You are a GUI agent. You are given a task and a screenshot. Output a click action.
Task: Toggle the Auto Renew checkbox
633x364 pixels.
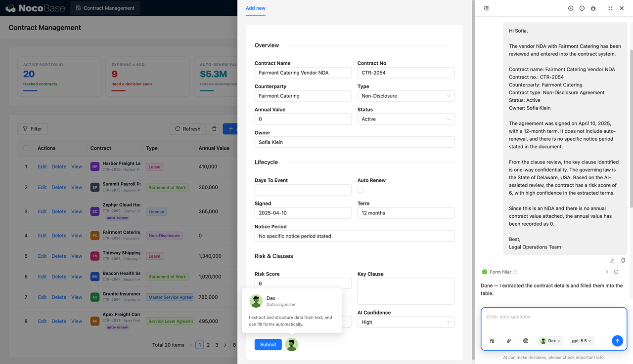(x=360, y=190)
